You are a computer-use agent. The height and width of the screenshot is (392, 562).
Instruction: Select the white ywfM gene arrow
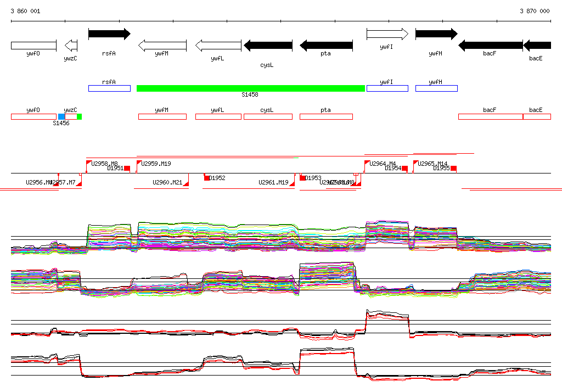tap(162, 46)
